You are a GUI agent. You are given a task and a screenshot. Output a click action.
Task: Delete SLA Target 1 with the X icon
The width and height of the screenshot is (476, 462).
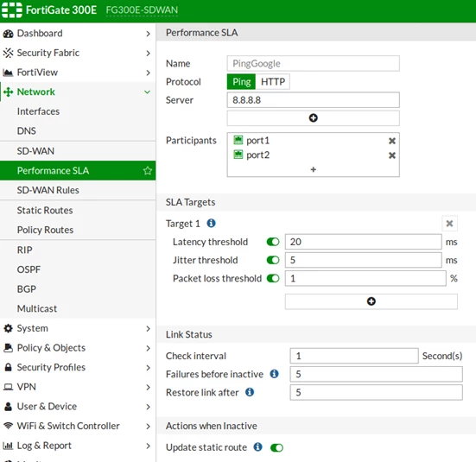(449, 224)
